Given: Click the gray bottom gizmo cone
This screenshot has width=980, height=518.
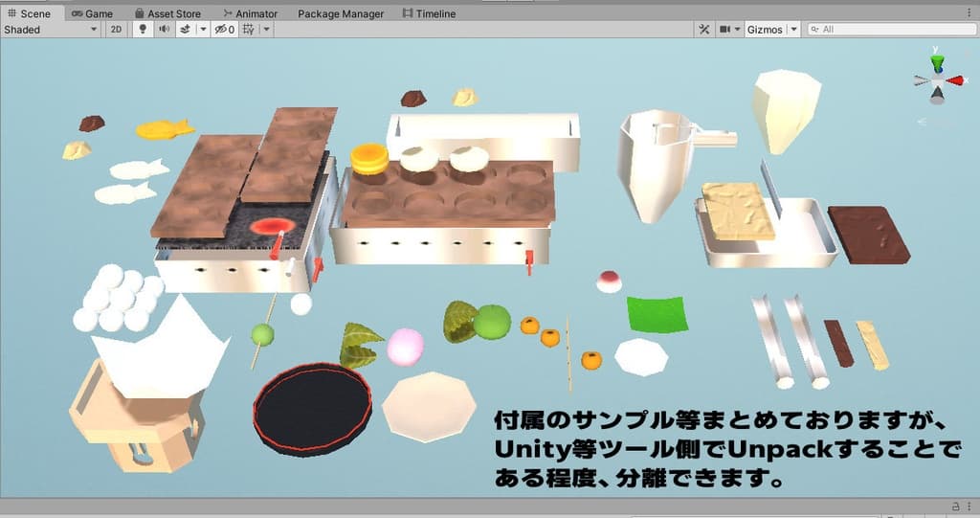Looking at the screenshot, I should 937,96.
